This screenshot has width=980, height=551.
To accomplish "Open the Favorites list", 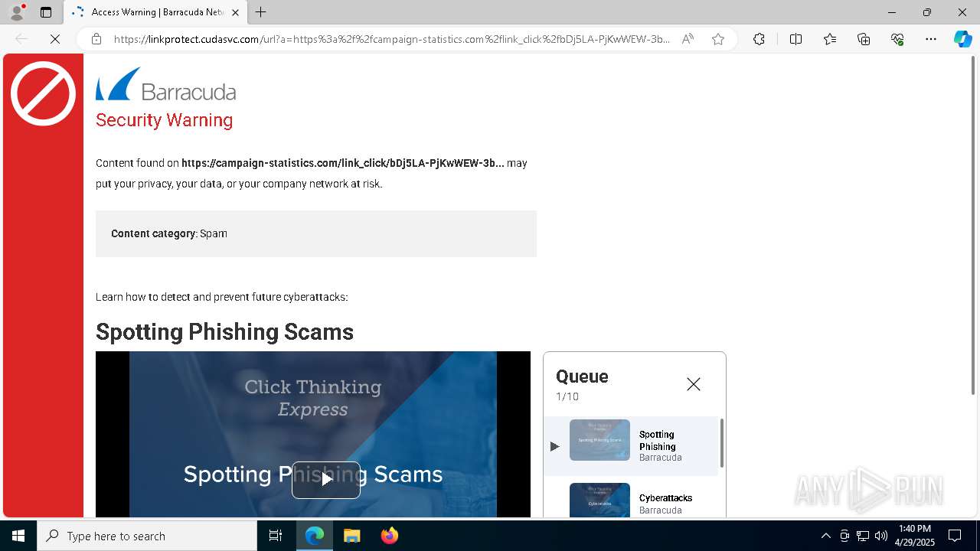I will coord(830,39).
